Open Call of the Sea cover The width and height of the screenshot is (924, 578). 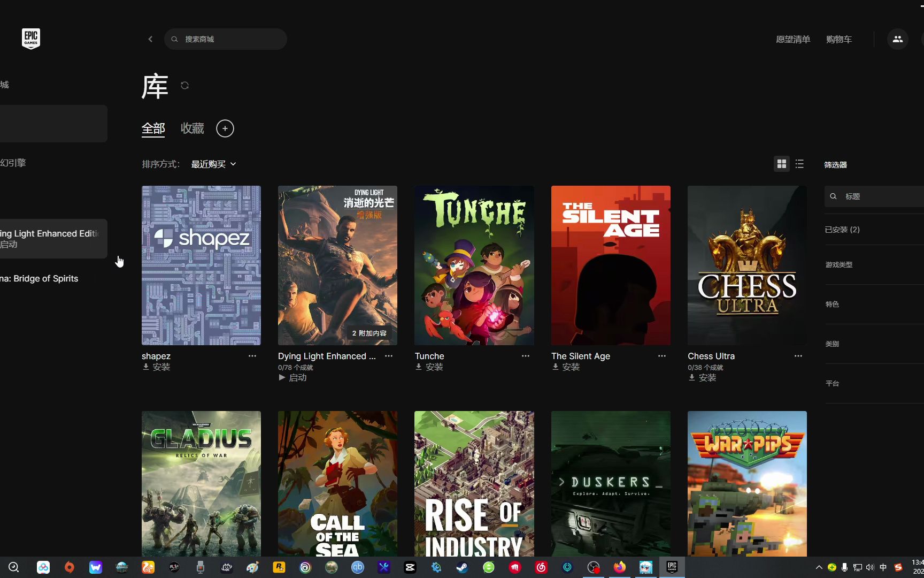(x=337, y=484)
